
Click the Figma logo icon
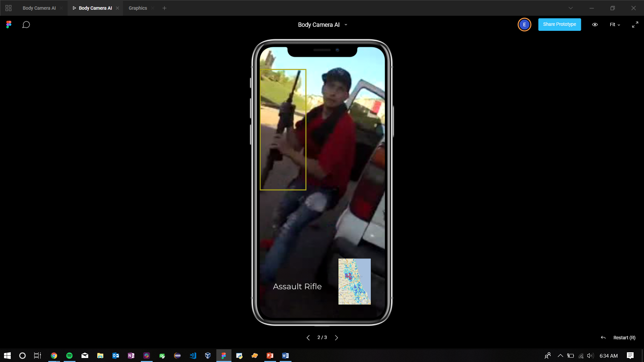pos(9,24)
